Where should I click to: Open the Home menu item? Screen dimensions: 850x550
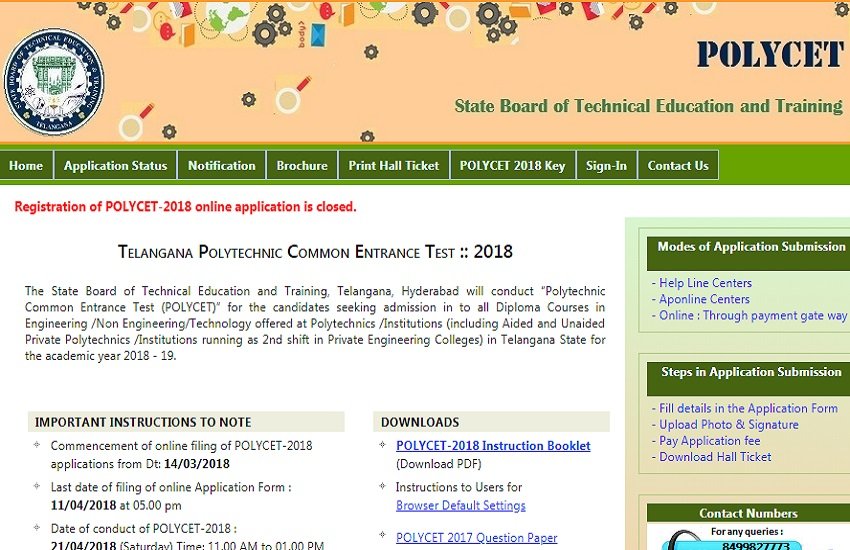[x=26, y=166]
